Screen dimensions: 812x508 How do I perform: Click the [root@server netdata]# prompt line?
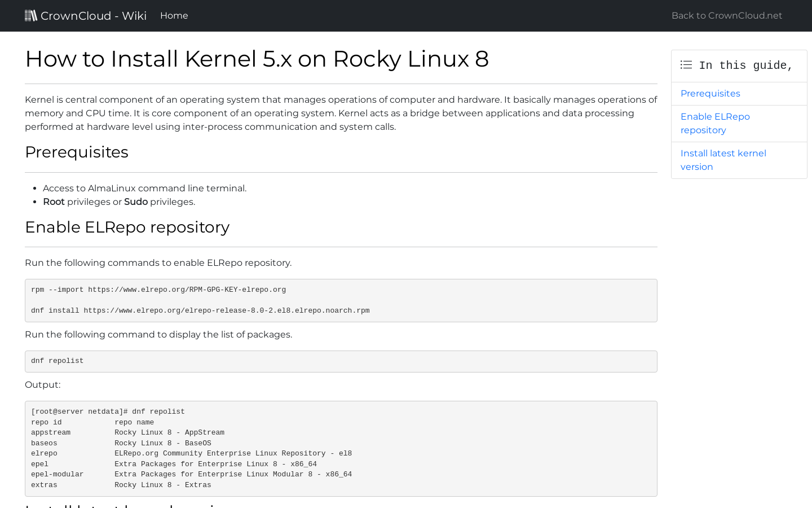click(108, 412)
